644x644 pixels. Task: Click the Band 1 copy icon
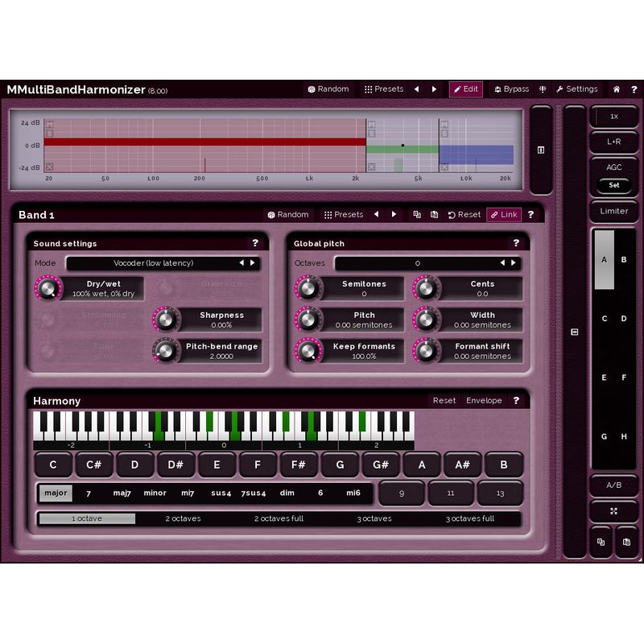click(417, 214)
